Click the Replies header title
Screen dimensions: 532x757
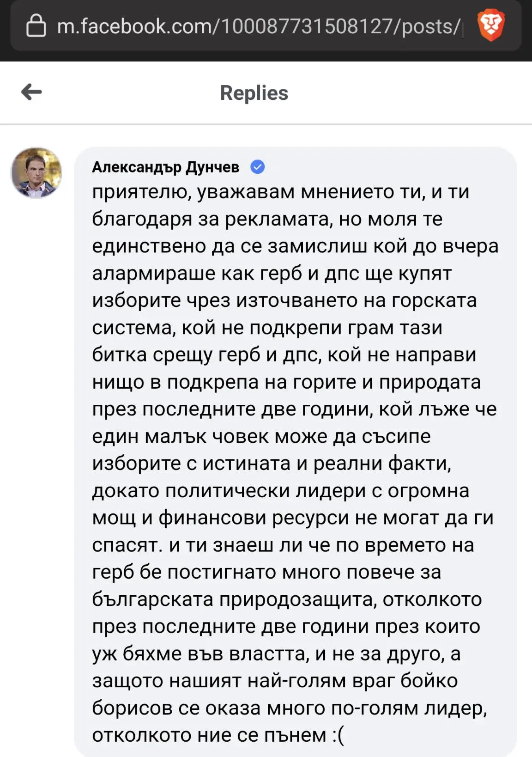point(254,93)
